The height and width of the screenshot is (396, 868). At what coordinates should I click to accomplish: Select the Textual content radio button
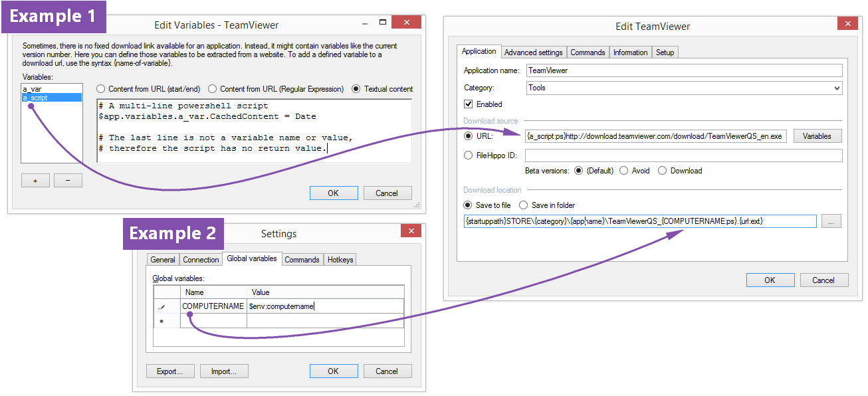coord(382,89)
